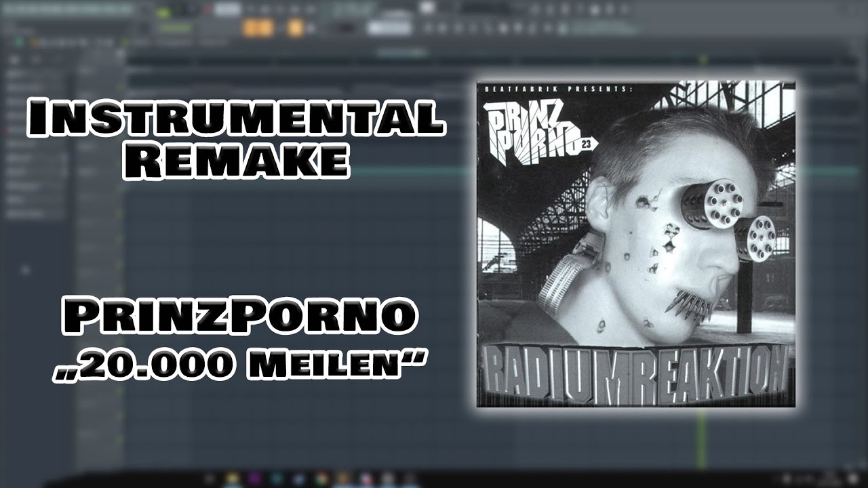The width and height of the screenshot is (868, 488).
Task: Click the Radiumreaktion album cover image
Action: [635, 244]
